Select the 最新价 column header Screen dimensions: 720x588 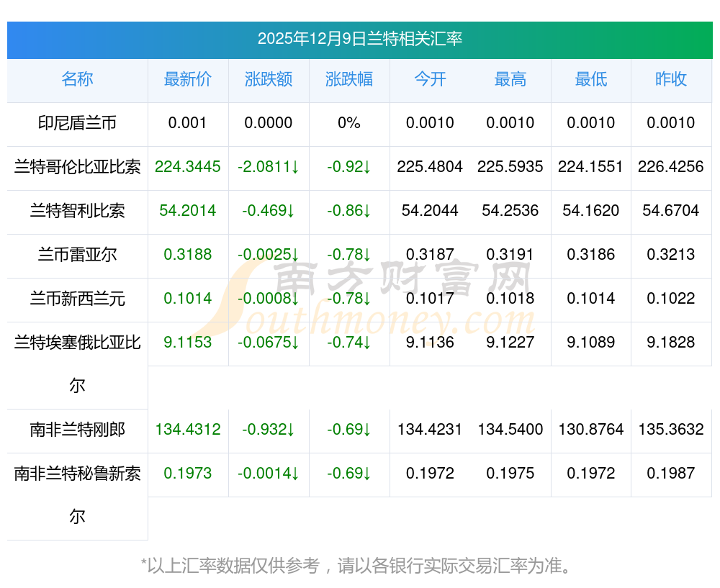187,80
